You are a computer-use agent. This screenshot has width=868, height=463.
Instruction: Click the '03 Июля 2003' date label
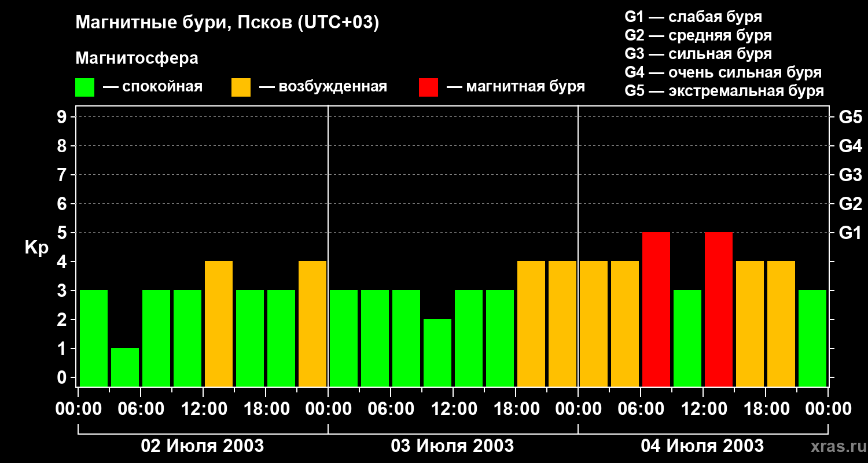click(x=453, y=446)
